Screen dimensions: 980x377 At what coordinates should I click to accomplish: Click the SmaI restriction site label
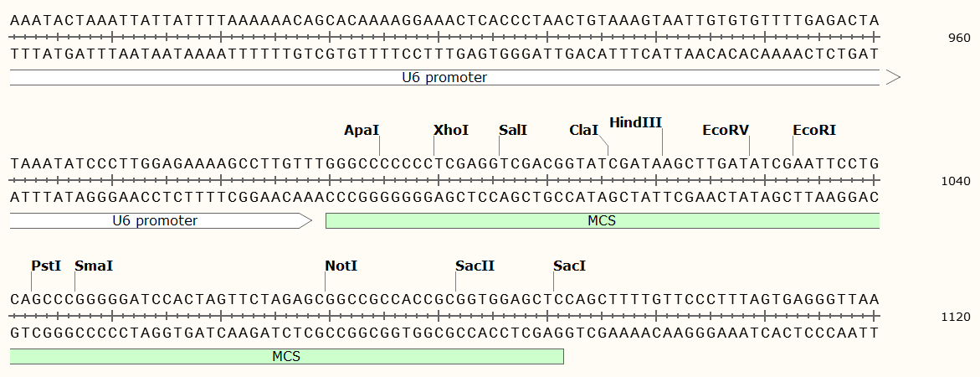coord(94,266)
